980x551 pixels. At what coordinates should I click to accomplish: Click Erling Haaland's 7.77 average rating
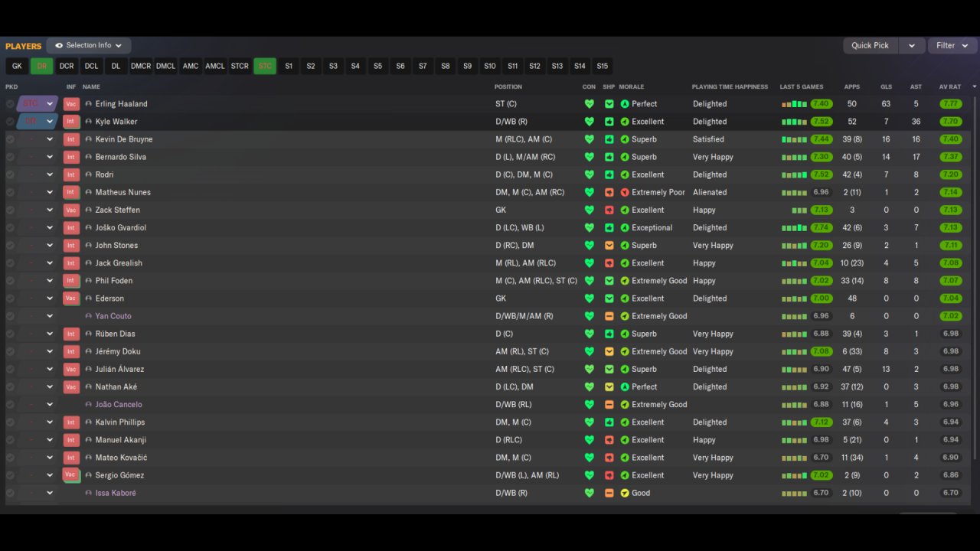click(951, 104)
